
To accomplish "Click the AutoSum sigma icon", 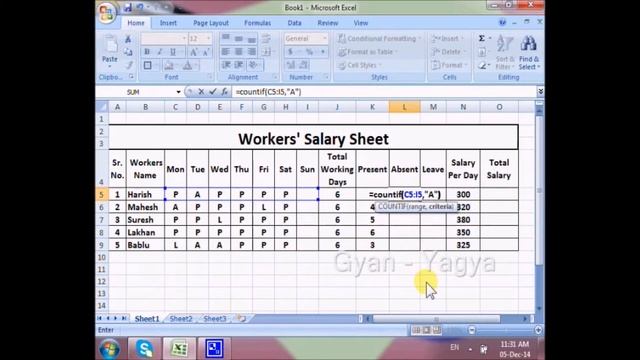I will [482, 38].
